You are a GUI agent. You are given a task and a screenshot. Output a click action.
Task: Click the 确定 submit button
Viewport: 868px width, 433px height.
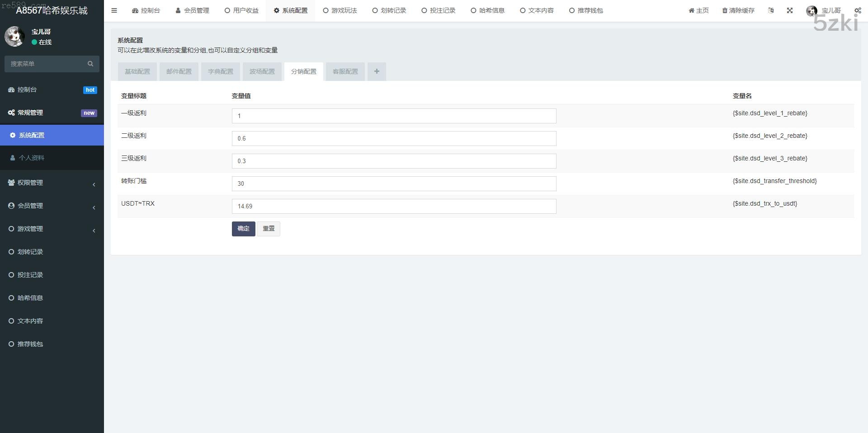coord(243,229)
